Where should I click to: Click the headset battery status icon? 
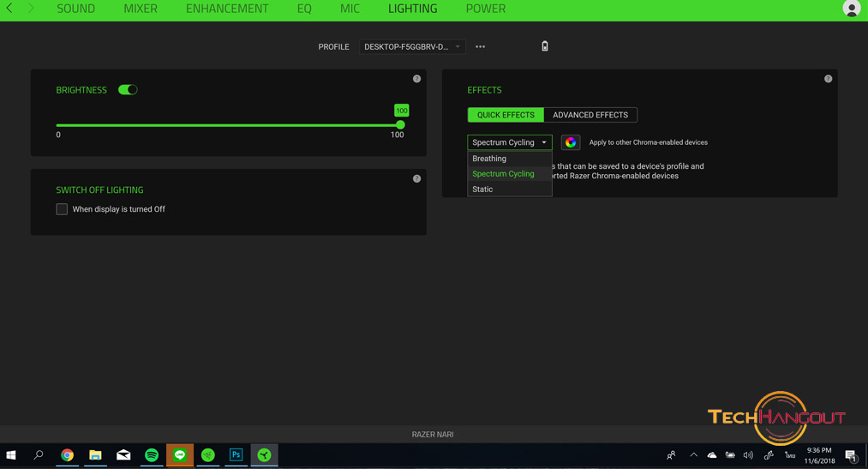(545, 46)
